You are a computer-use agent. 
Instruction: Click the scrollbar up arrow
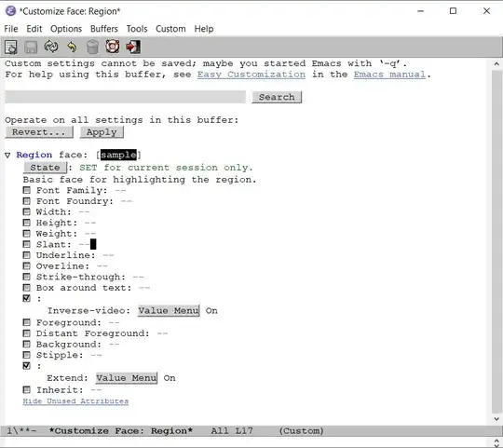(x=496, y=64)
